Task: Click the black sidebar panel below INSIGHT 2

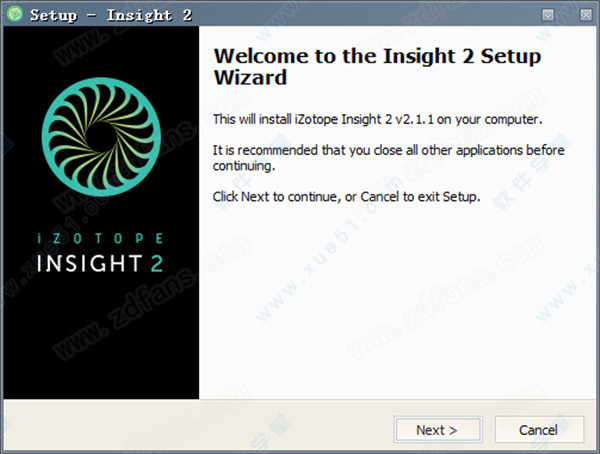Action: (x=101, y=337)
